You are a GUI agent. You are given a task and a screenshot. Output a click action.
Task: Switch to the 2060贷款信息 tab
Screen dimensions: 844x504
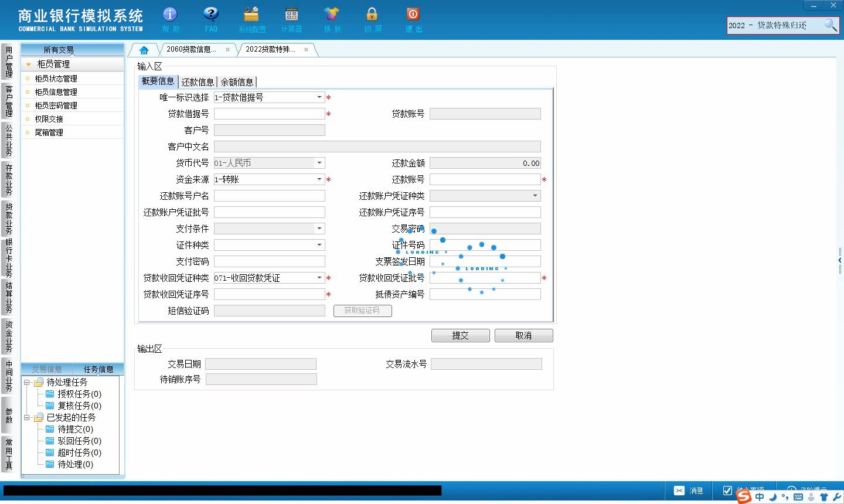[191, 49]
